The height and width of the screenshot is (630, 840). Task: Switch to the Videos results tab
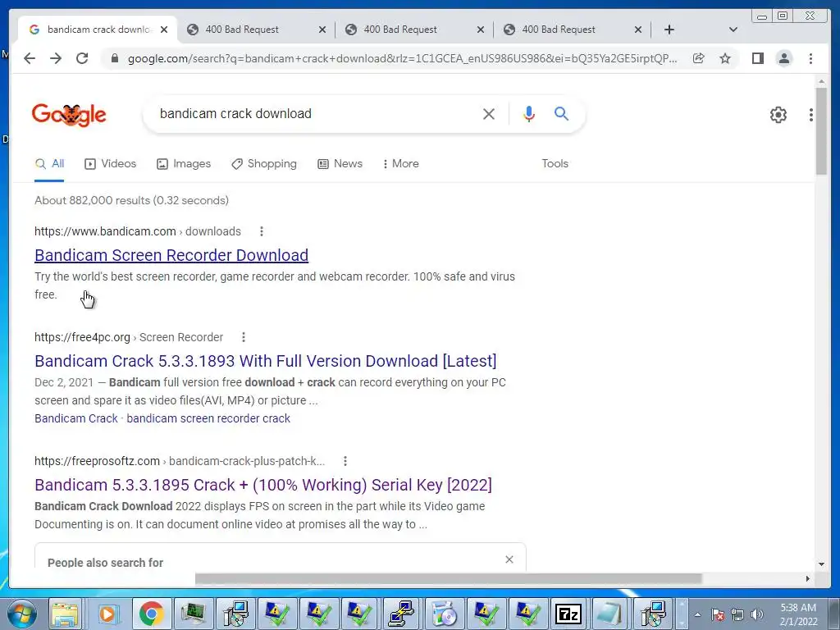coord(111,164)
